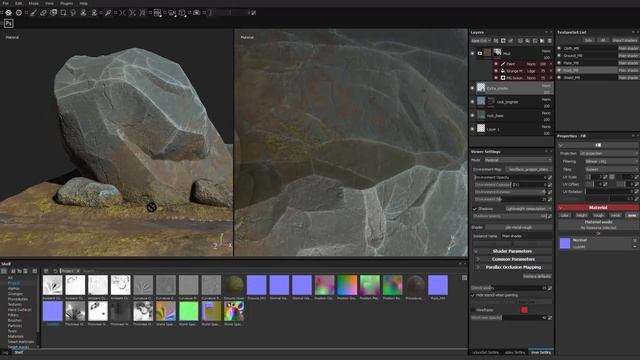This screenshot has height=360, width=640.
Task: Select the Cloth_Mtl texture set radio
Action: [560, 48]
